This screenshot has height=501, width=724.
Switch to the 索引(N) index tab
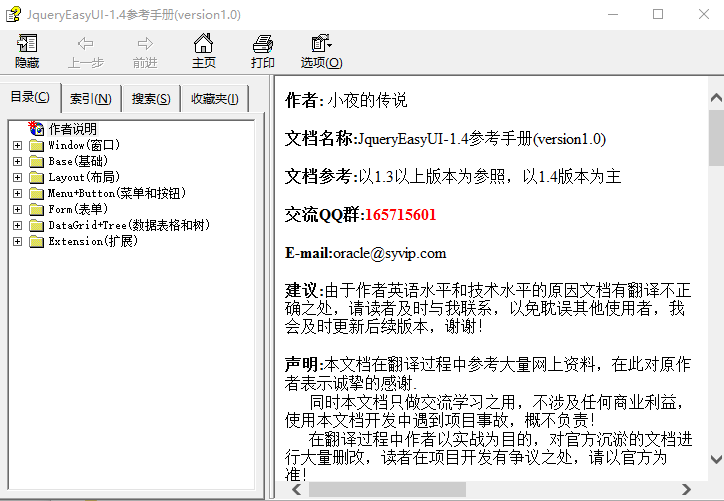90,99
